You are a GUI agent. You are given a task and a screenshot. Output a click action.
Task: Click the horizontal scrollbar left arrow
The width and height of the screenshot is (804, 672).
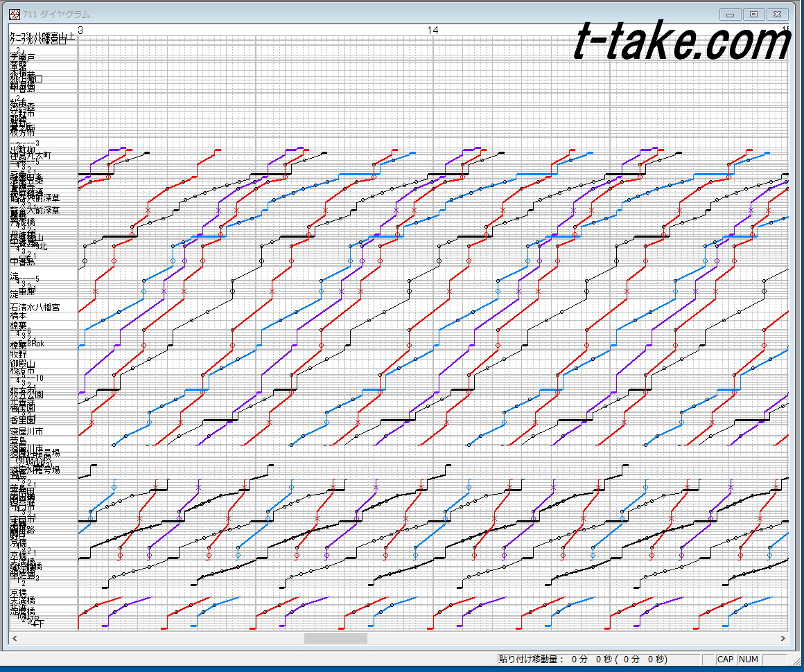[x=15, y=638]
